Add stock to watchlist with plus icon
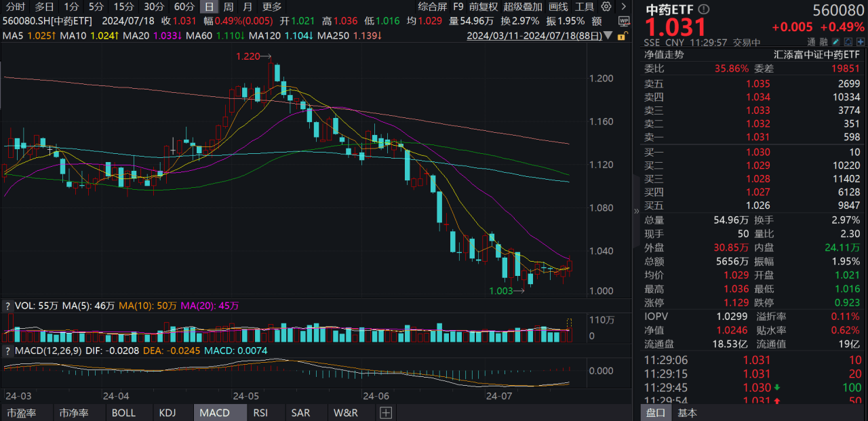The width and height of the screenshot is (868, 421). pos(860,41)
